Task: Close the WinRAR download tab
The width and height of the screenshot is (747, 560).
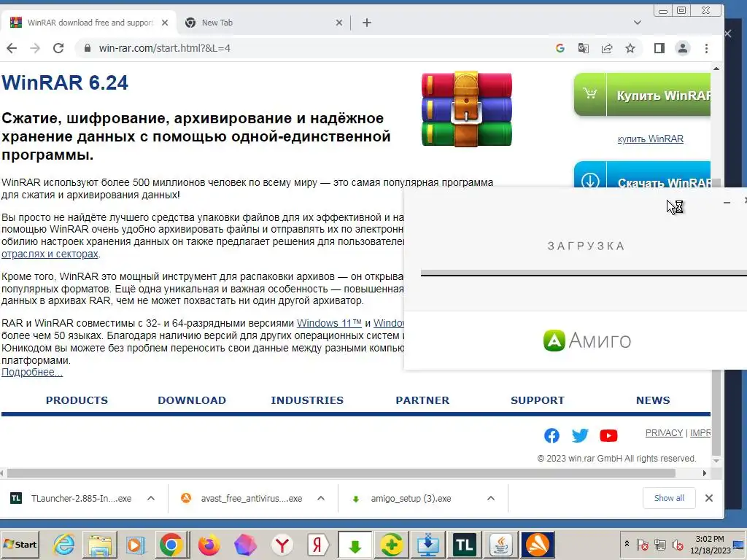Action: tap(164, 23)
